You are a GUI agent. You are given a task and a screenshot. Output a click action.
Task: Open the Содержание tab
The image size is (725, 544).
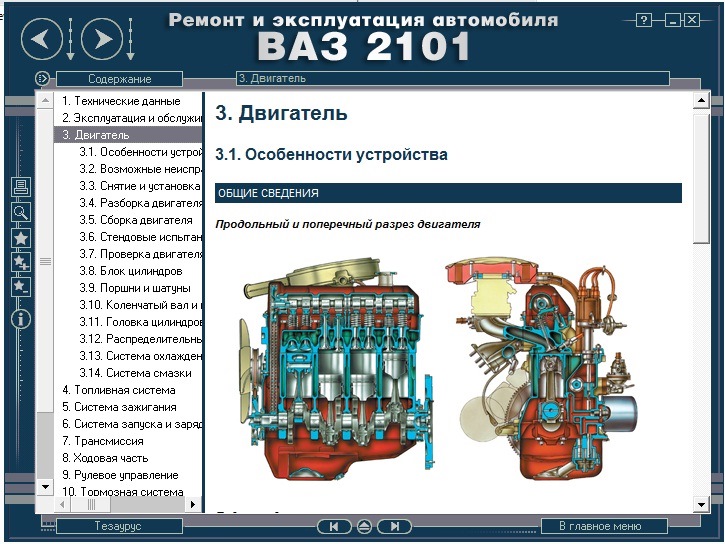[x=120, y=79]
